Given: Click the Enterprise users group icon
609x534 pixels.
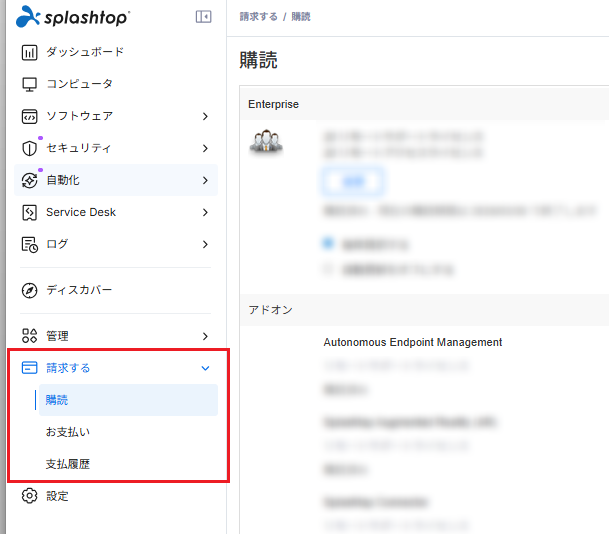Looking at the screenshot, I should click(x=266, y=141).
